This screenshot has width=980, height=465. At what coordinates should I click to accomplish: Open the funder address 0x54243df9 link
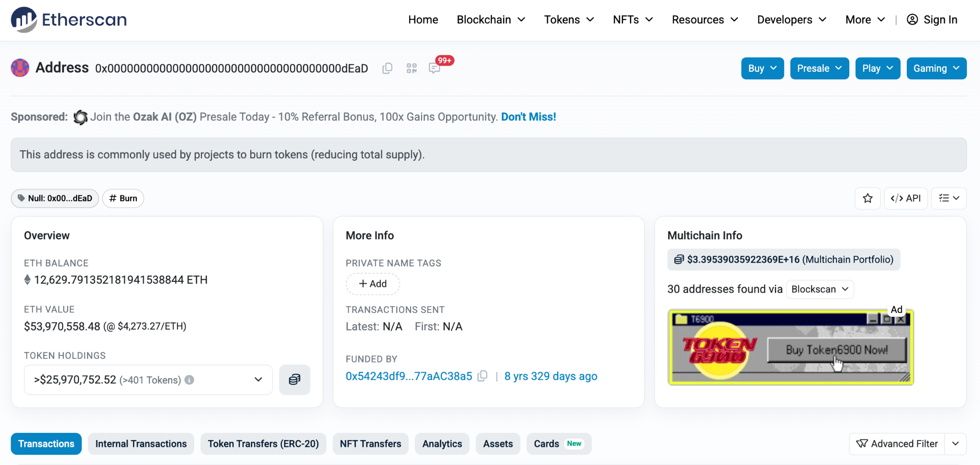(x=409, y=376)
